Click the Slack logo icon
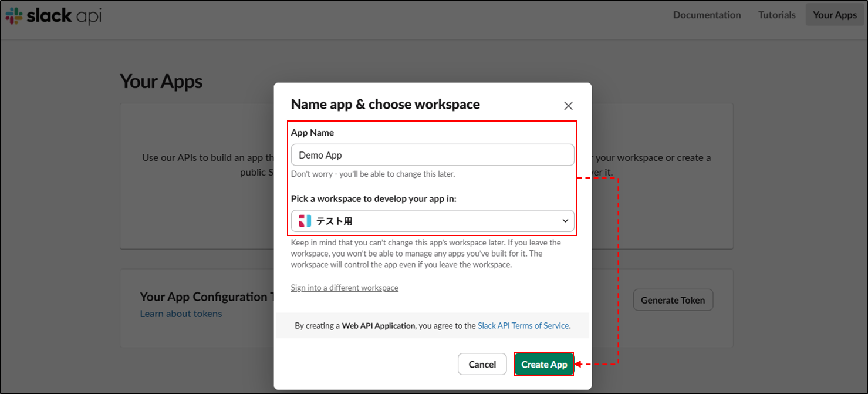Image resolution: width=868 pixels, height=394 pixels. coord(14,16)
